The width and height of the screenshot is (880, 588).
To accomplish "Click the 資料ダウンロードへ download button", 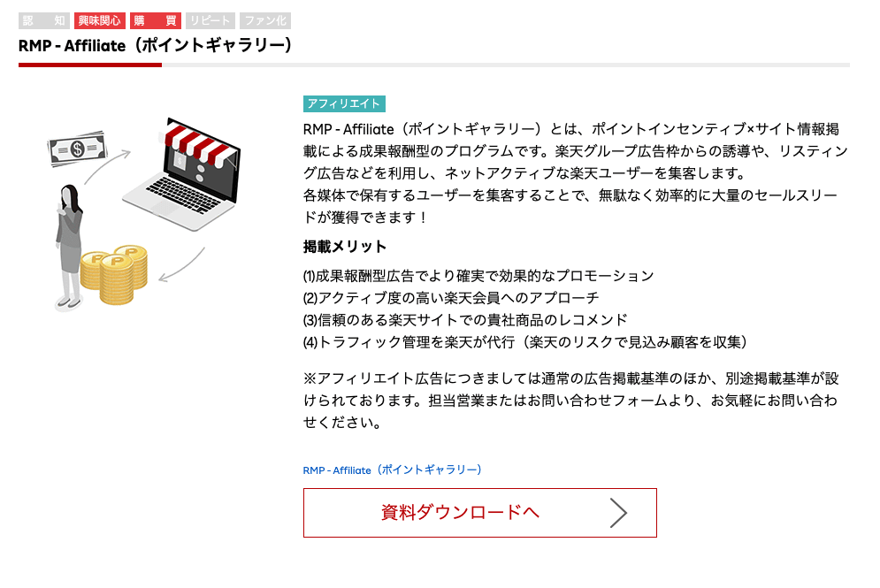I will tap(480, 513).
